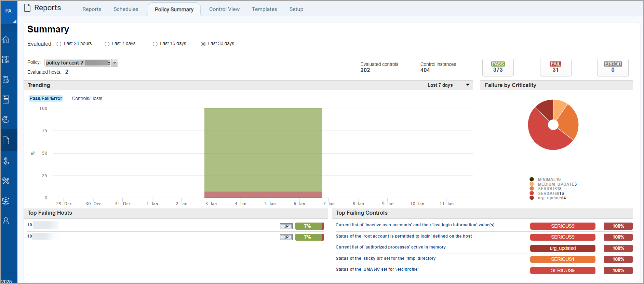This screenshot has width=644, height=284.
Task: Open second failing host address
Action: [x=42, y=236]
